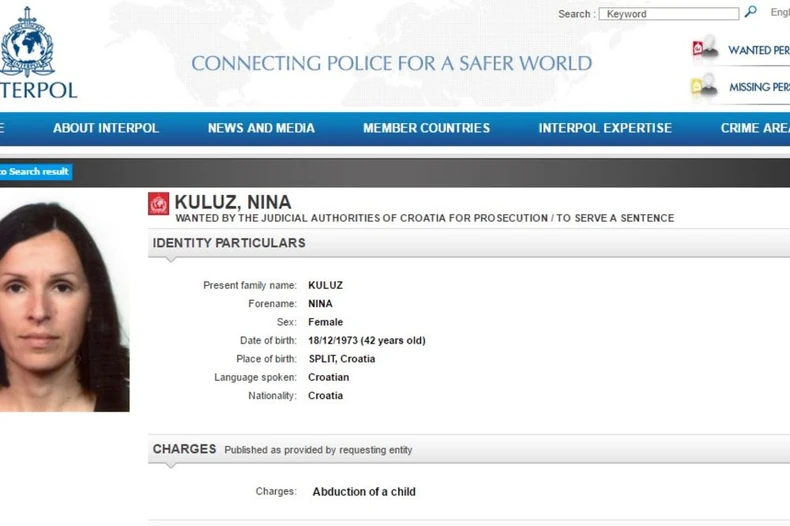Screen dimensions: 790x526
Task: Click the magnifying glass search icon
Action: coord(750,13)
